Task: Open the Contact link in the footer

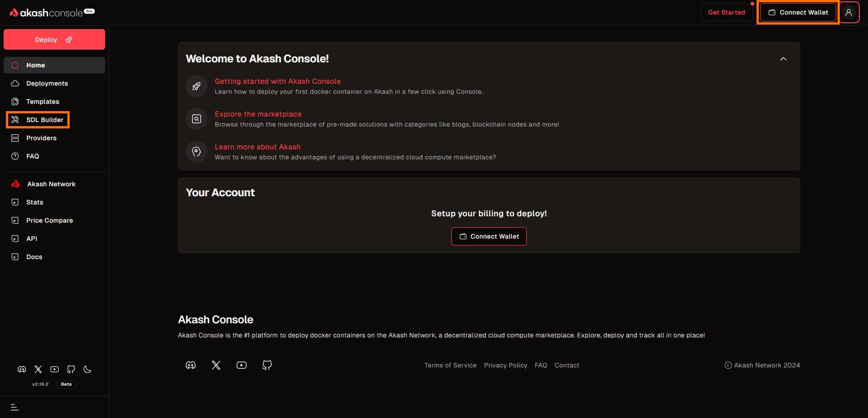Action: point(567,365)
